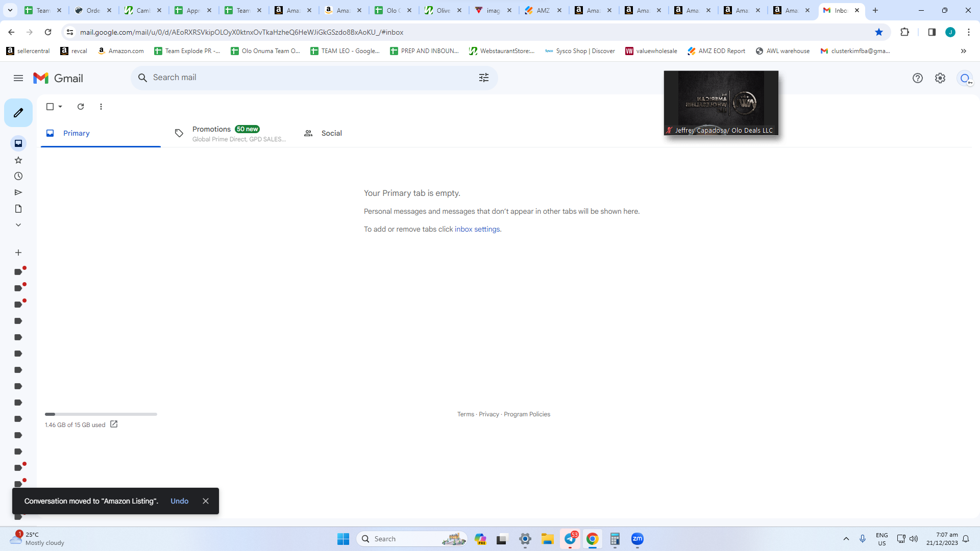Open the Gmail main menu hamburger
Viewport: 980px width, 551px height.
click(18, 78)
